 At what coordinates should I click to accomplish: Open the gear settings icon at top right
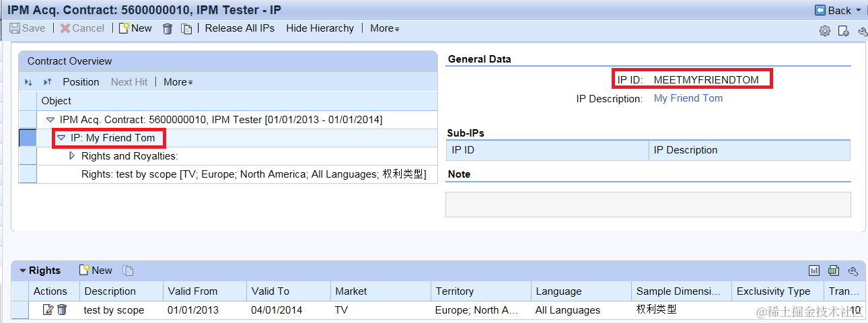[824, 30]
